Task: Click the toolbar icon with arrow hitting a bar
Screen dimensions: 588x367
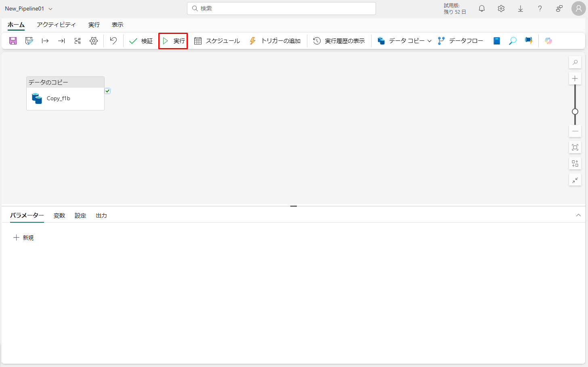Action: pyautogui.click(x=61, y=41)
